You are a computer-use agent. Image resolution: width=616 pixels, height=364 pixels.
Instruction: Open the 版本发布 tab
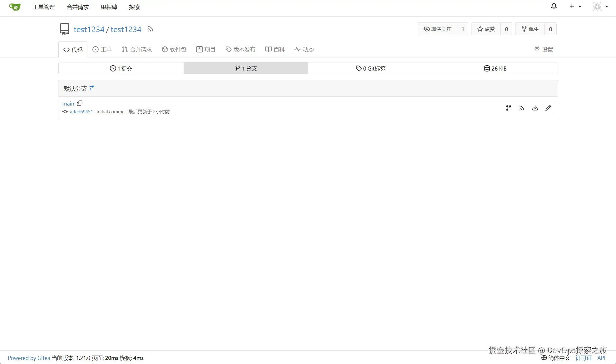tap(240, 50)
